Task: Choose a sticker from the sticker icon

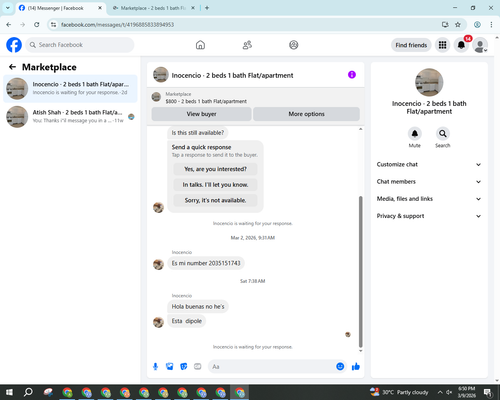Action: point(184,367)
